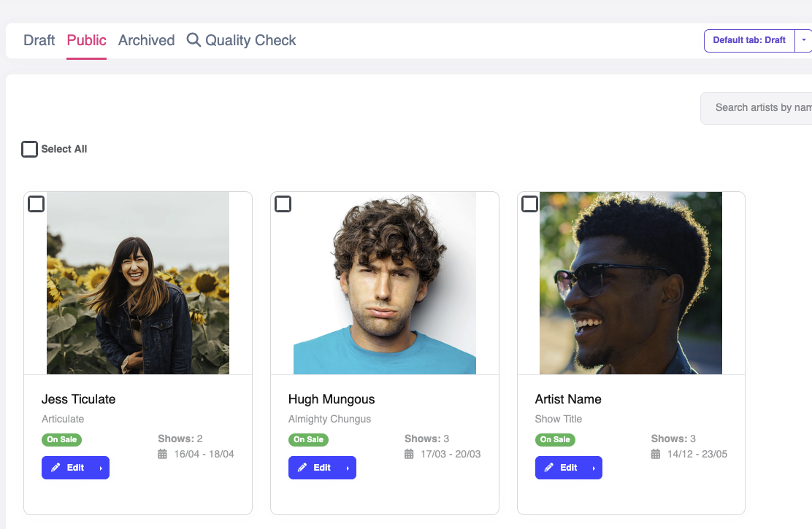The image size is (812, 529).
Task: Click the magnifying glass icon next to Quality Check
Action: tap(193, 40)
